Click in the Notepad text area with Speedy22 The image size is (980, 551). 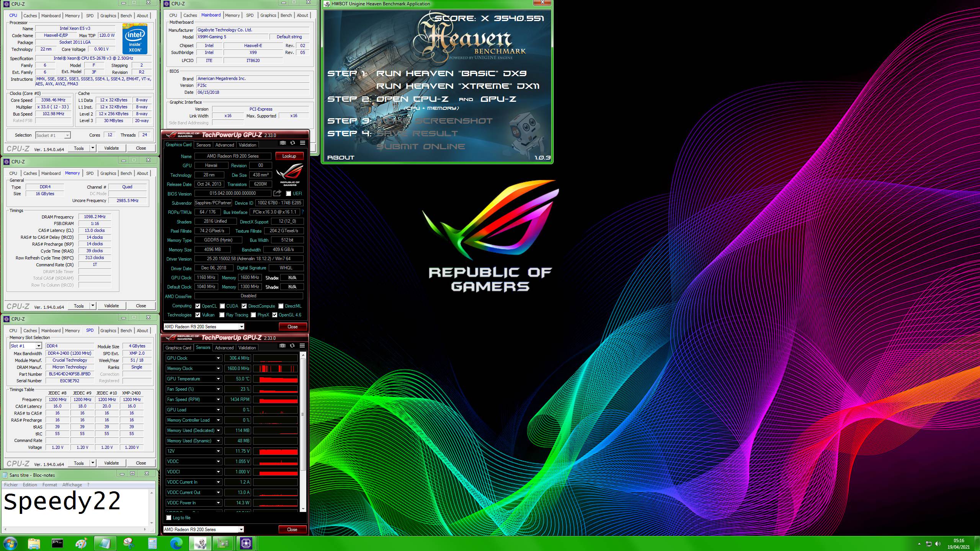(75, 507)
